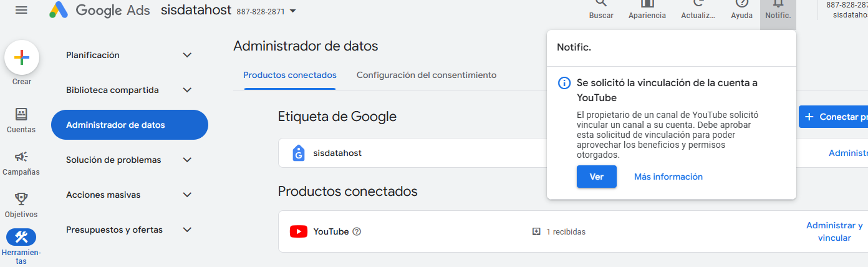Click the Google Ads logo
This screenshot has height=267, width=868.
[59, 11]
